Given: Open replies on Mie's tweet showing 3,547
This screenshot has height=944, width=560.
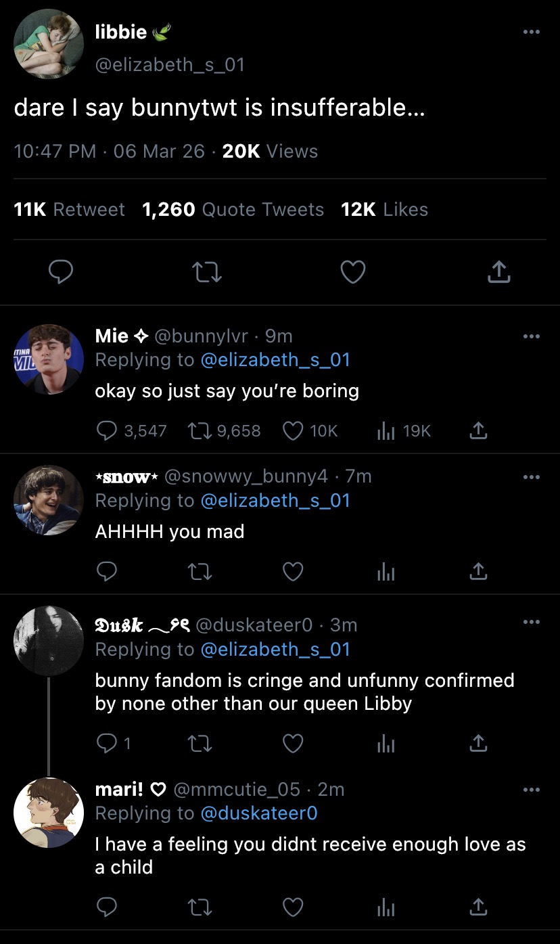Looking at the screenshot, I should click(107, 431).
